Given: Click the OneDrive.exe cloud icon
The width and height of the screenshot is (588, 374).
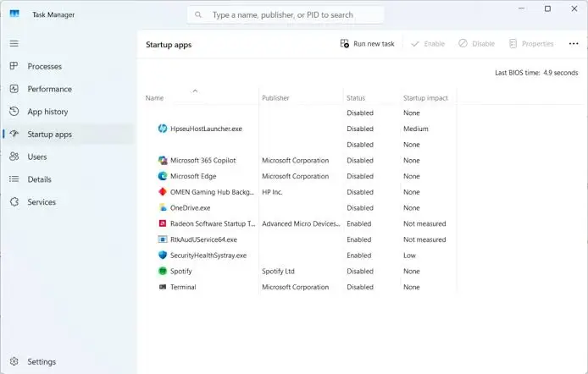Looking at the screenshot, I should 163,208.
